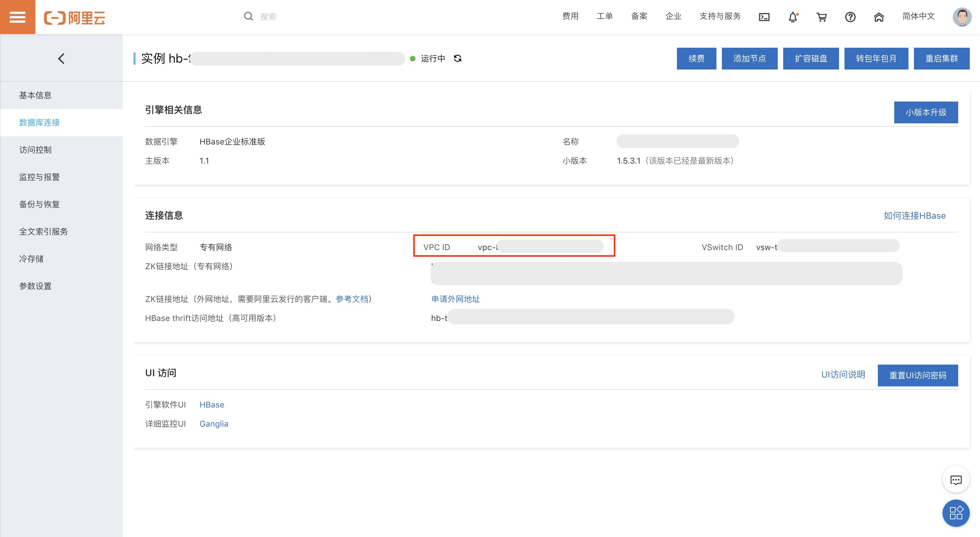Go to the home icon

tap(879, 17)
